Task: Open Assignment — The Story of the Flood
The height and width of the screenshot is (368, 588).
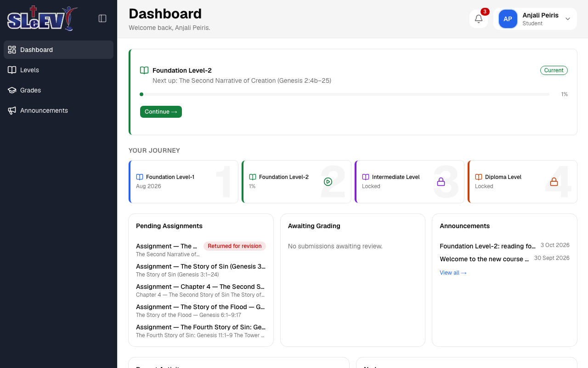Action: [x=201, y=307]
